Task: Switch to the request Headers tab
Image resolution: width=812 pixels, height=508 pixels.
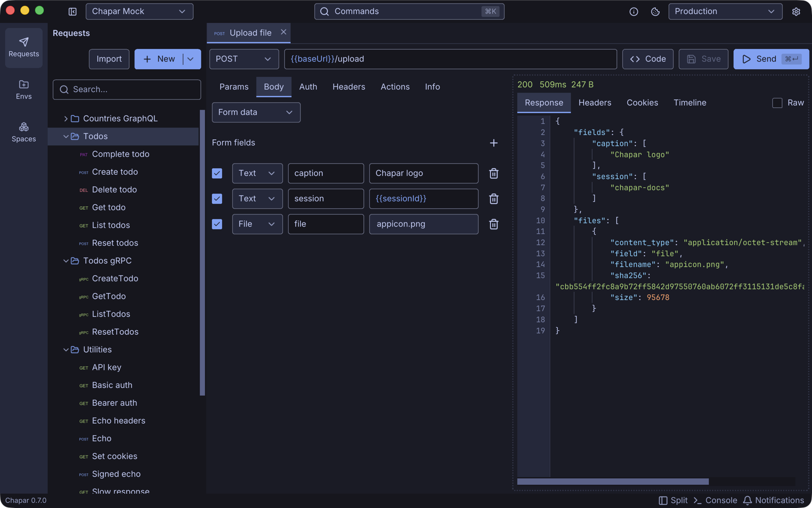Action: [349, 87]
